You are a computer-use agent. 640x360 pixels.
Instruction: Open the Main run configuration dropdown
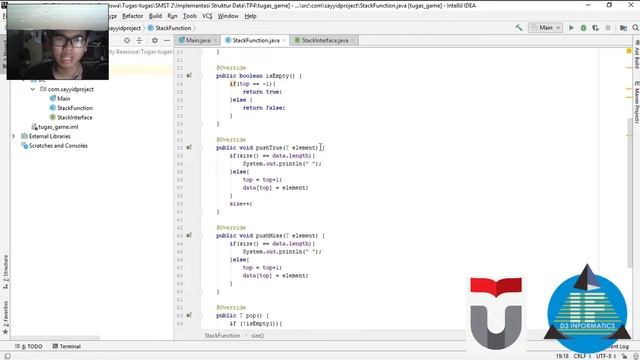tap(545, 28)
